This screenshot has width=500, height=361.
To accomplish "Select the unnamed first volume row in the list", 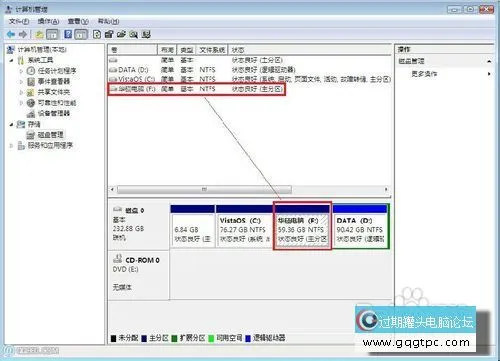I will pyautogui.click(x=249, y=60).
